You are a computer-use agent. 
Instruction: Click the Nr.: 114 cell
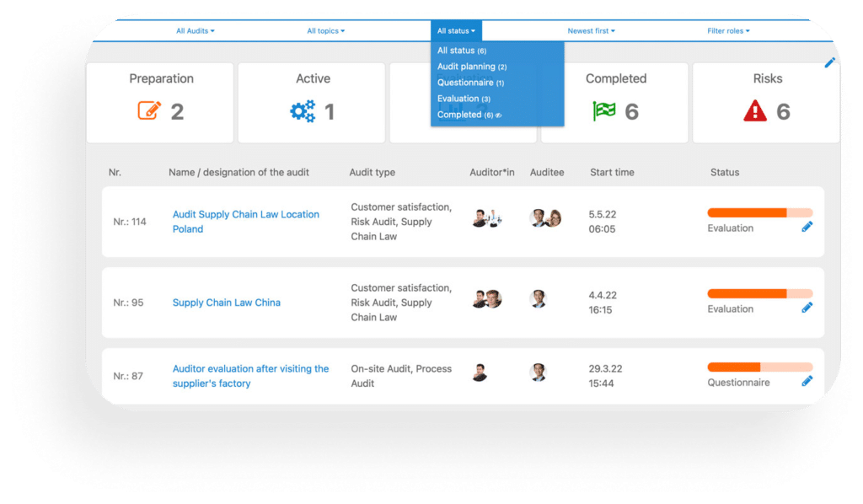point(130,222)
